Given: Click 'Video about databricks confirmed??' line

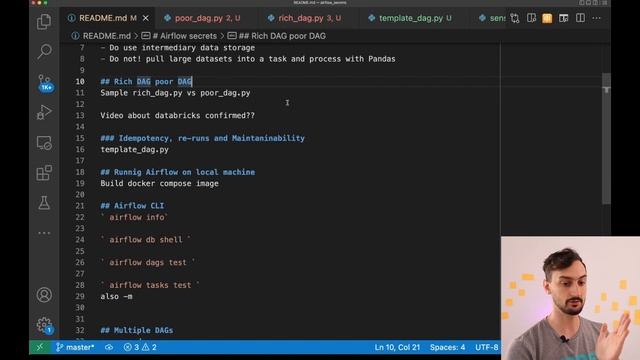Looking at the screenshot, I should (178, 116).
